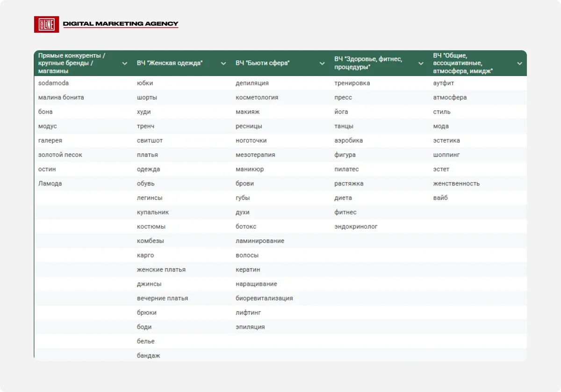Select the "кератин" cell
The width and height of the screenshot is (561, 392).
pos(280,270)
